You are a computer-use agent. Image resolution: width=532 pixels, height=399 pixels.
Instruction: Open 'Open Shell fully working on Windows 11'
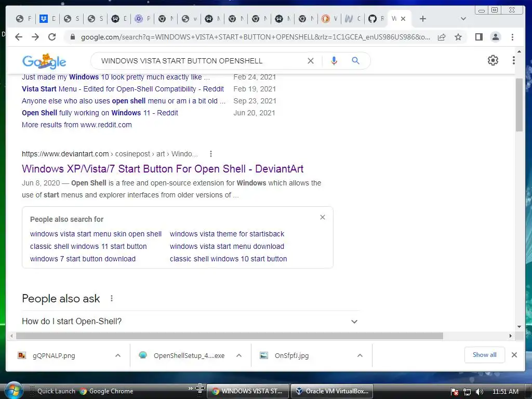click(x=100, y=113)
